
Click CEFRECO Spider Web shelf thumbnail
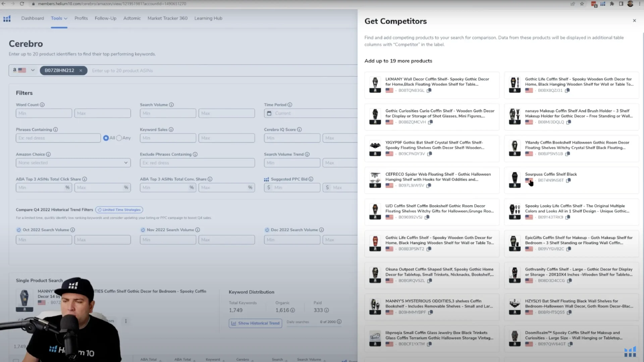[375, 180]
